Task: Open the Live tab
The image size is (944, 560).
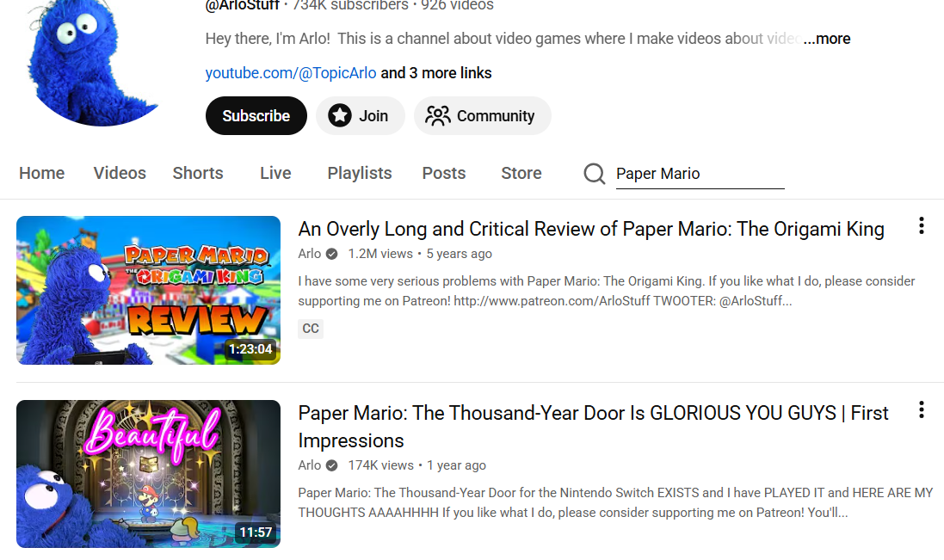Action: click(x=275, y=173)
